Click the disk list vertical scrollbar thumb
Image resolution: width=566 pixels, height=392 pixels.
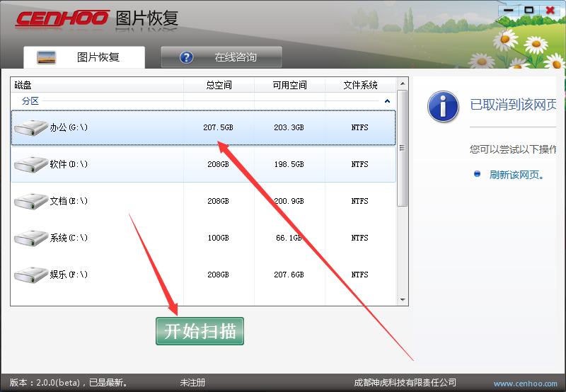pyautogui.click(x=402, y=148)
